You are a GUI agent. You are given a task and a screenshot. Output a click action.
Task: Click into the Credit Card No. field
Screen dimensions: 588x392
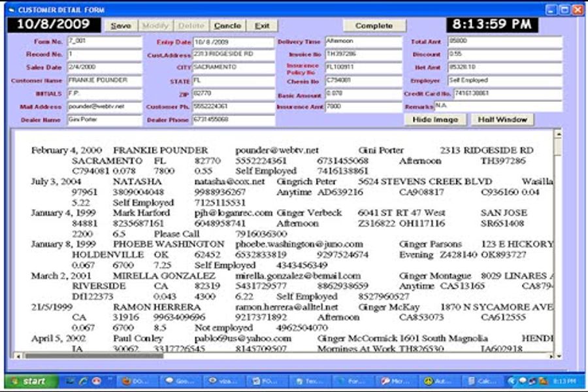508,93
